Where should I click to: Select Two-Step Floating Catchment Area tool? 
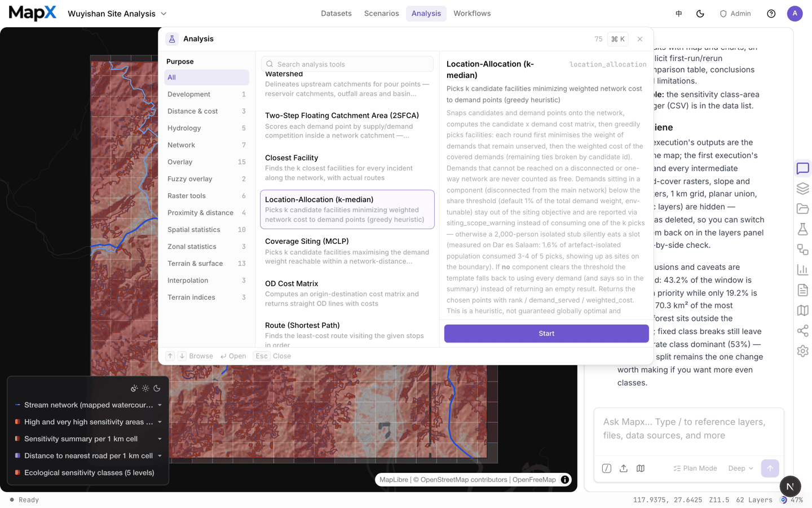point(347,125)
